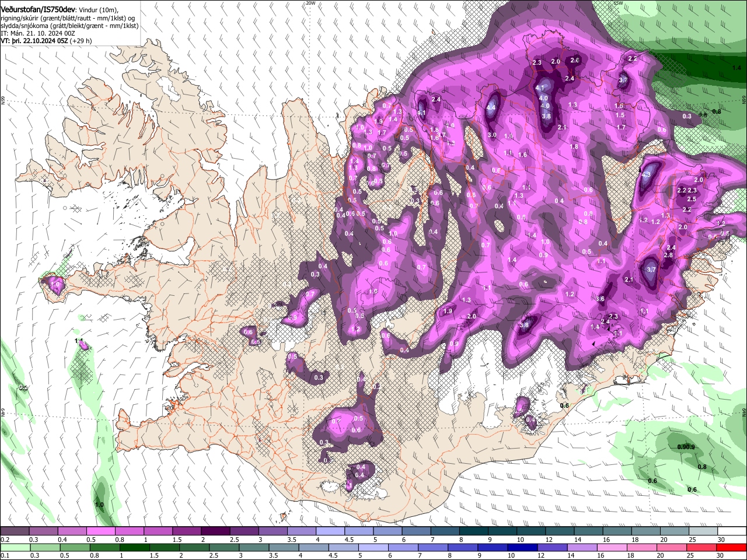Pick the grey swatch starting at 20, top row

674,531
